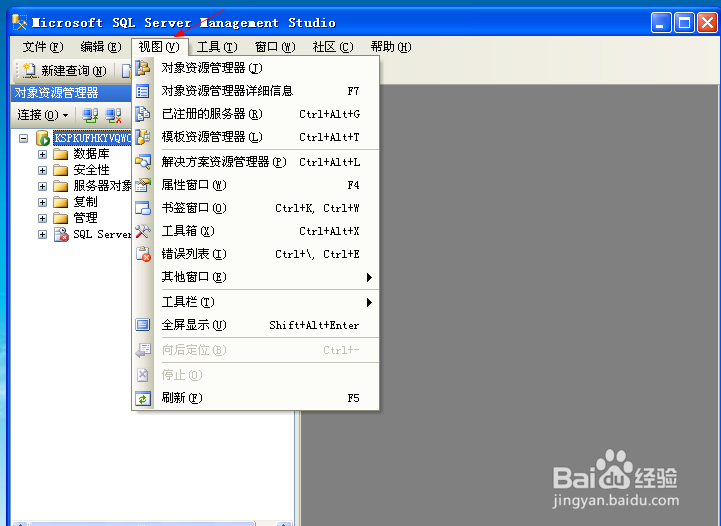This screenshot has height=526, width=721.
Task: Click the 安全性 folder icon
Action: 60,170
